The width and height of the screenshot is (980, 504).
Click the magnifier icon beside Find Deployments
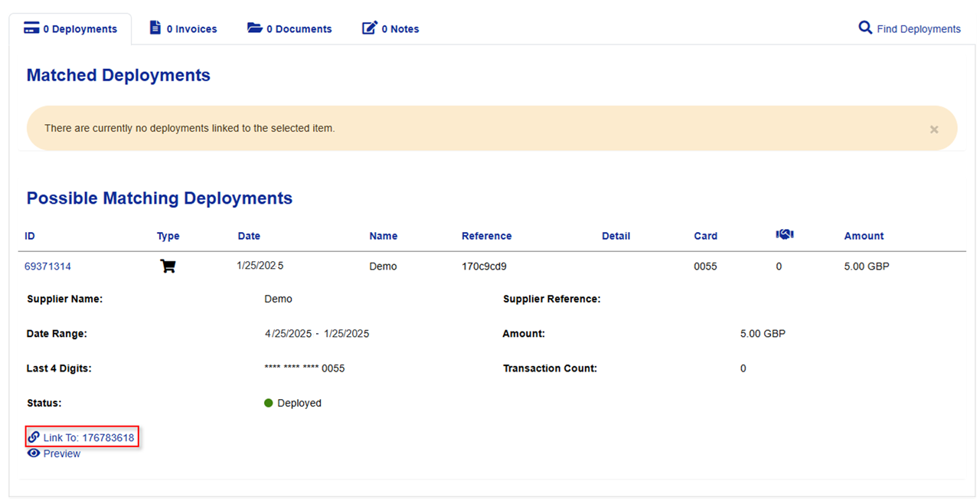click(x=865, y=28)
